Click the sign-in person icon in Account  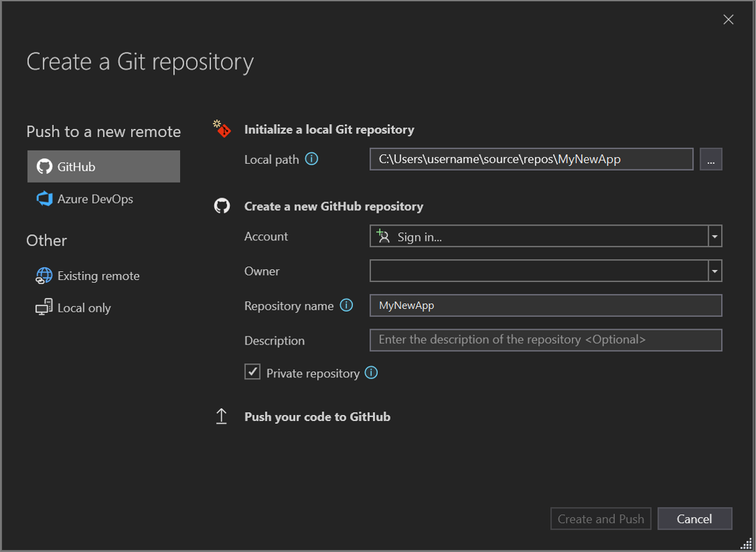tap(383, 236)
